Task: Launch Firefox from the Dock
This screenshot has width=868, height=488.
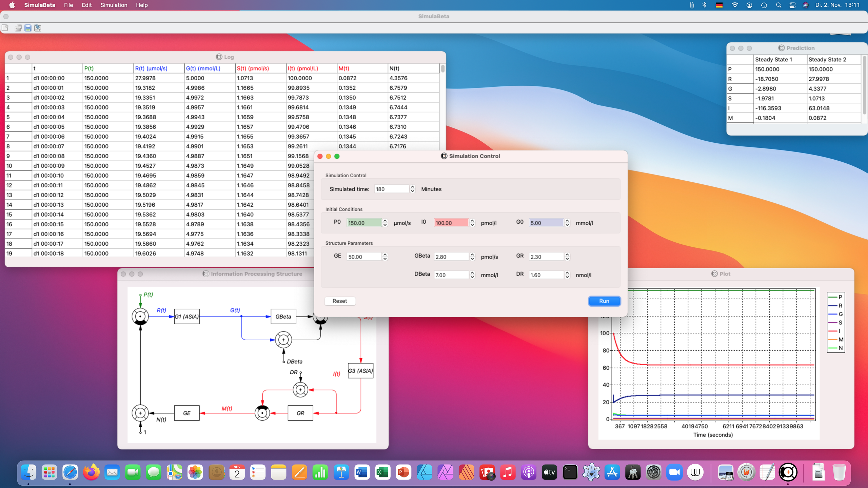Action: (91, 472)
